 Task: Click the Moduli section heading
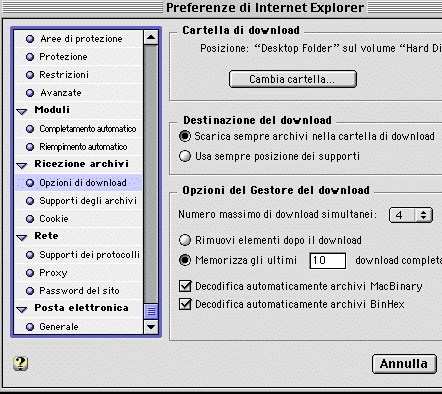click(x=52, y=110)
